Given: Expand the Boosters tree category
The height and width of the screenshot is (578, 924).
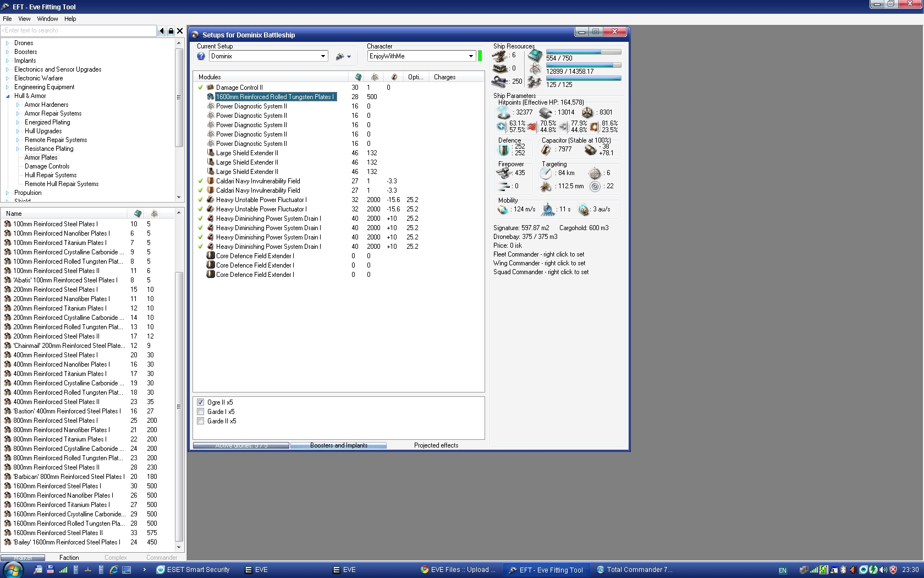Looking at the screenshot, I should (7, 52).
